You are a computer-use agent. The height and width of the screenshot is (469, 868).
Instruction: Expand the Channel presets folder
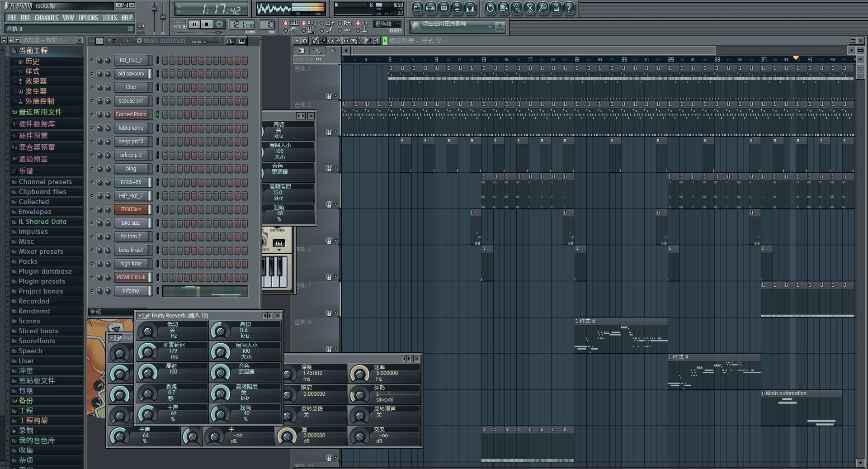point(45,182)
